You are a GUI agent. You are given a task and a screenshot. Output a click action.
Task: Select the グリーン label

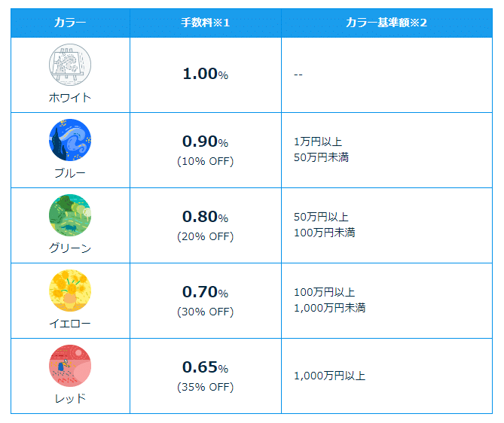point(70,248)
